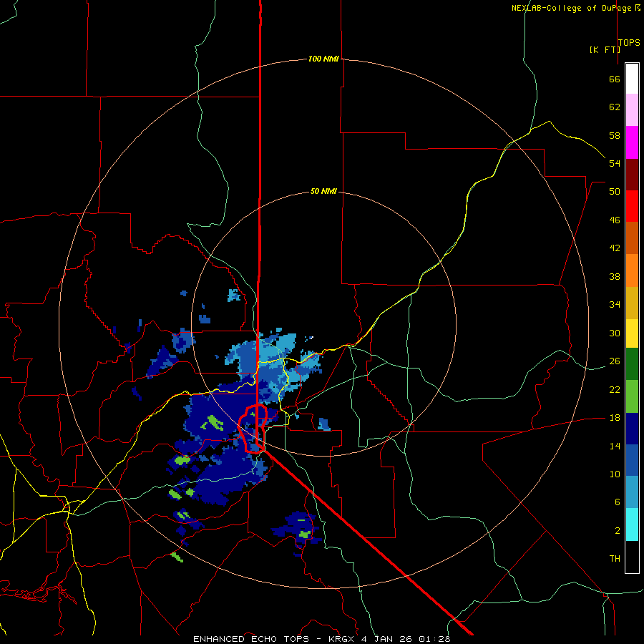Click the "4 JAN 26" date text
The height and width of the screenshot is (644, 644).
(x=386, y=639)
